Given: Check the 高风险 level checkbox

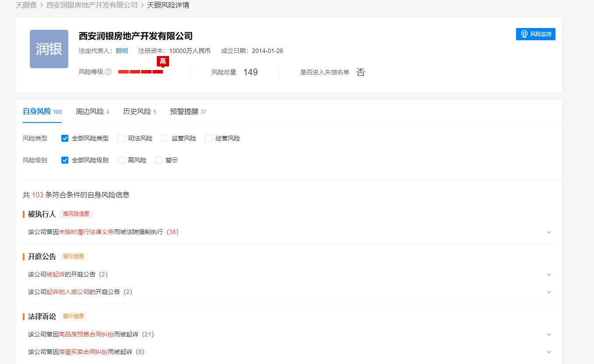Looking at the screenshot, I should (121, 160).
